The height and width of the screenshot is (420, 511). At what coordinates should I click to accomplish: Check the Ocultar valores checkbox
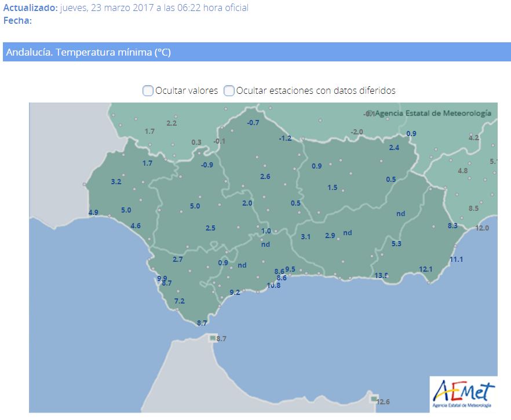[148, 90]
